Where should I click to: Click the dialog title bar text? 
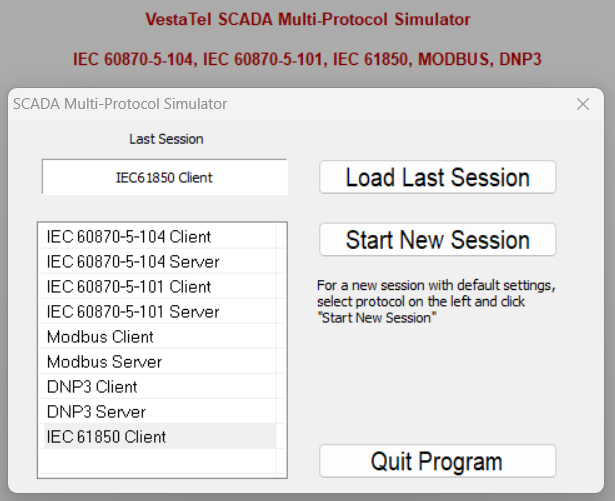[119, 103]
